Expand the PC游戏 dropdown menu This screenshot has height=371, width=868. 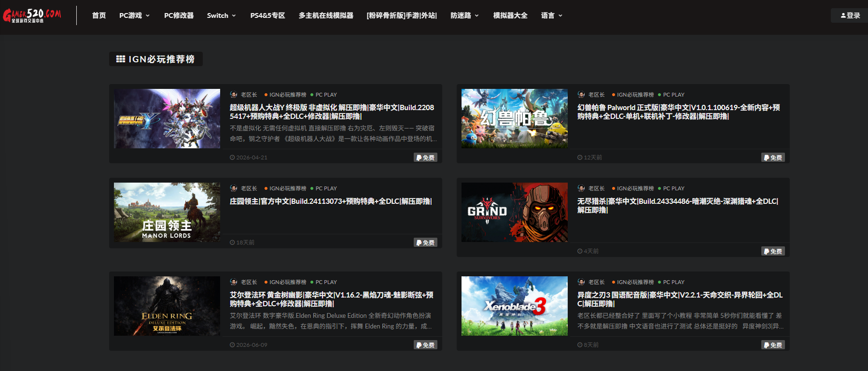(134, 15)
